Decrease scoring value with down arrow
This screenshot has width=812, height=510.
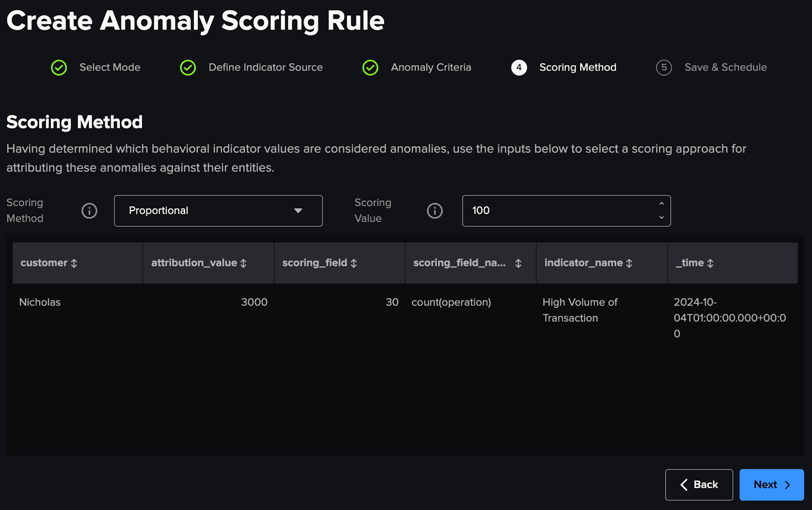pyautogui.click(x=661, y=218)
